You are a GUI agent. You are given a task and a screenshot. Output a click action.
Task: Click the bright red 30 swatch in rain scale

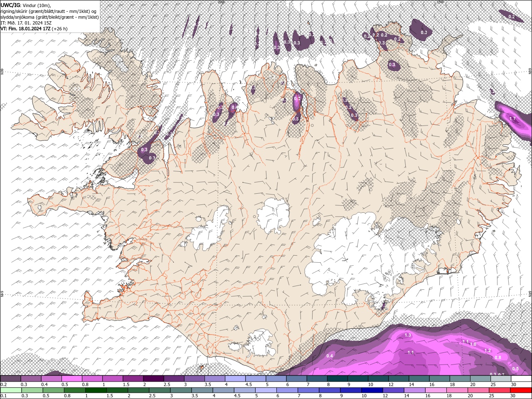(521, 390)
